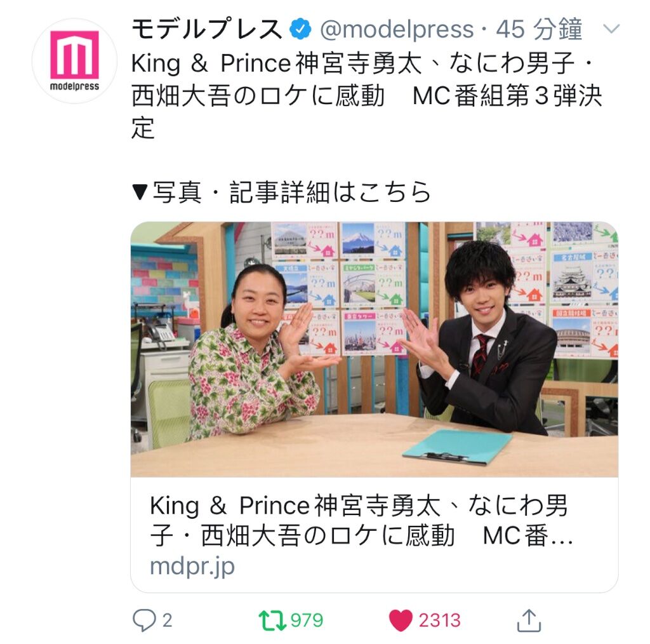View the reply count 2
This screenshot has width=650, height=644.
click(x=167, y=621)
